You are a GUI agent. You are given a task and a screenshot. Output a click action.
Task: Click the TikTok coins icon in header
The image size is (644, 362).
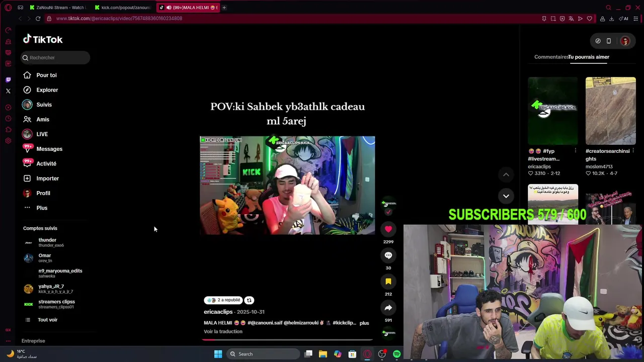(x=598, y=41)
